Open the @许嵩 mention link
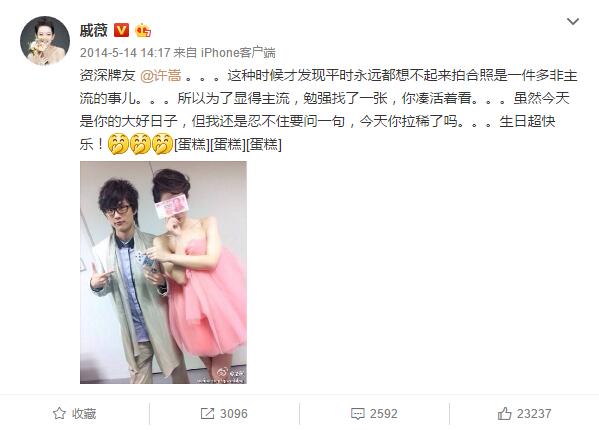Image resolution: width=599 pixels, height=430 pixels. pyautogui.click(x=160, y=76)
